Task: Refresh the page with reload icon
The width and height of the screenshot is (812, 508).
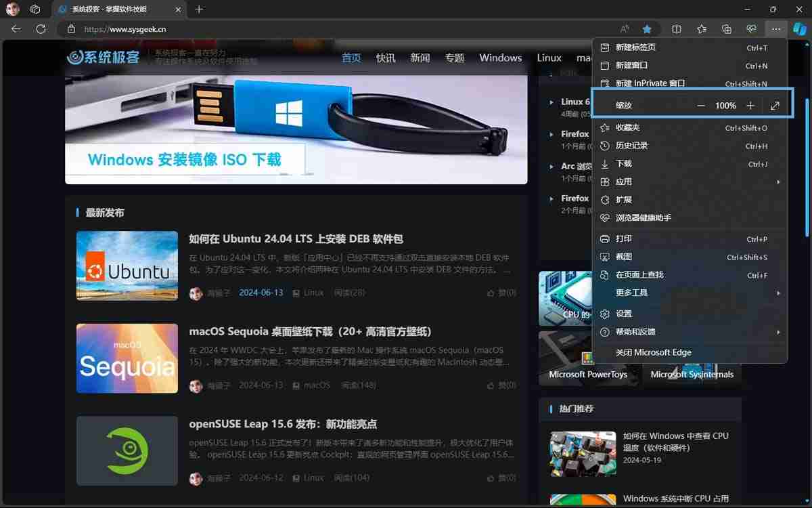Action: pyautogui.click(x=41, y=29)
